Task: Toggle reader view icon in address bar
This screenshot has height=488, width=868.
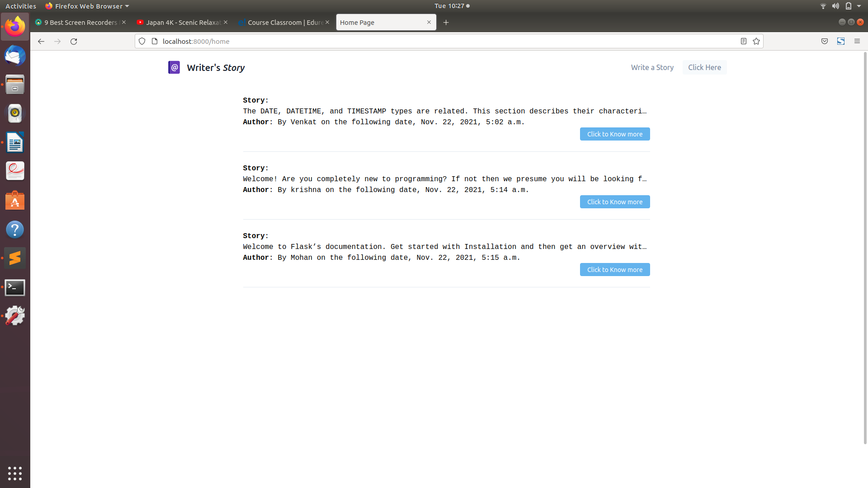Action: click(x=744, y=41)
